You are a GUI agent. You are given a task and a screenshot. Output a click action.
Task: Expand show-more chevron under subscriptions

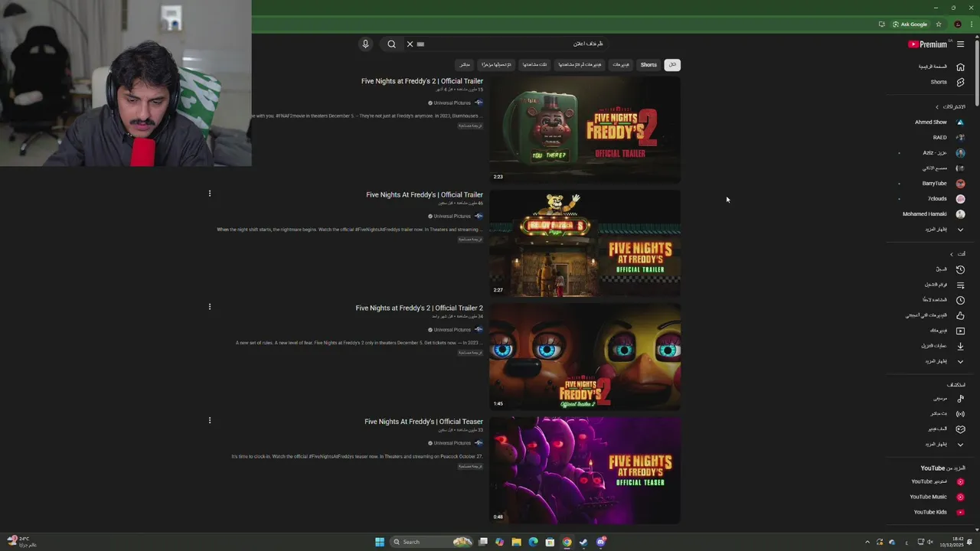point(960,230)
